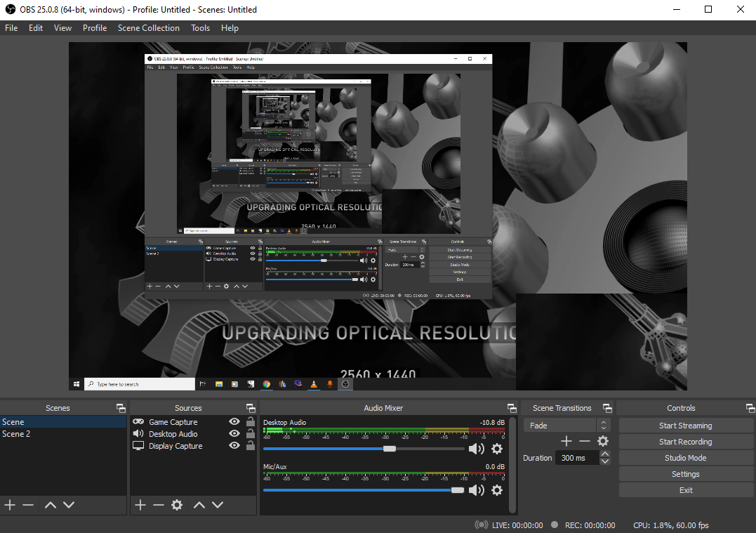
Task: Decrease transition duration with down arrow
Action: point(605,461)
